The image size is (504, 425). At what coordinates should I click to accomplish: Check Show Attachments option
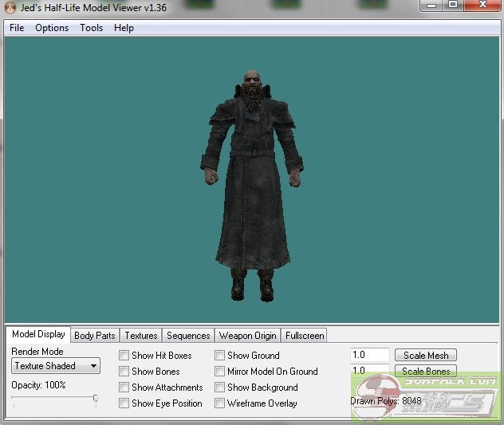click(124, 388)
